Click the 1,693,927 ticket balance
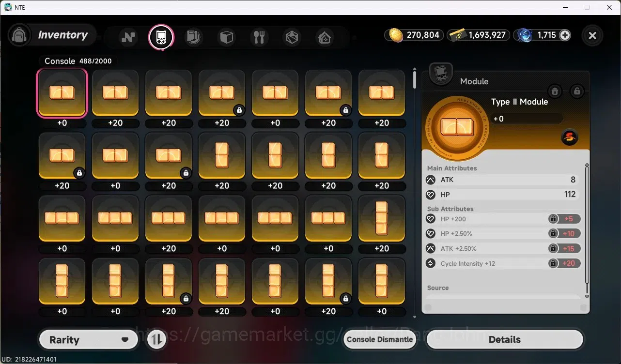 point(487,35)
